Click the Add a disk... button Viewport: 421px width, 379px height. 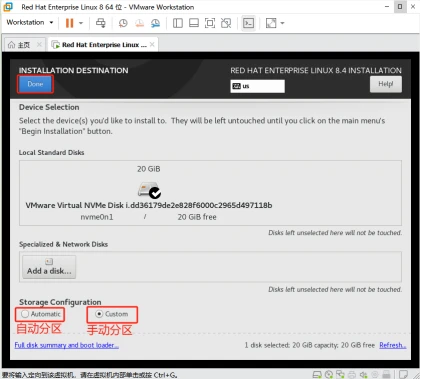click(49, 267)
